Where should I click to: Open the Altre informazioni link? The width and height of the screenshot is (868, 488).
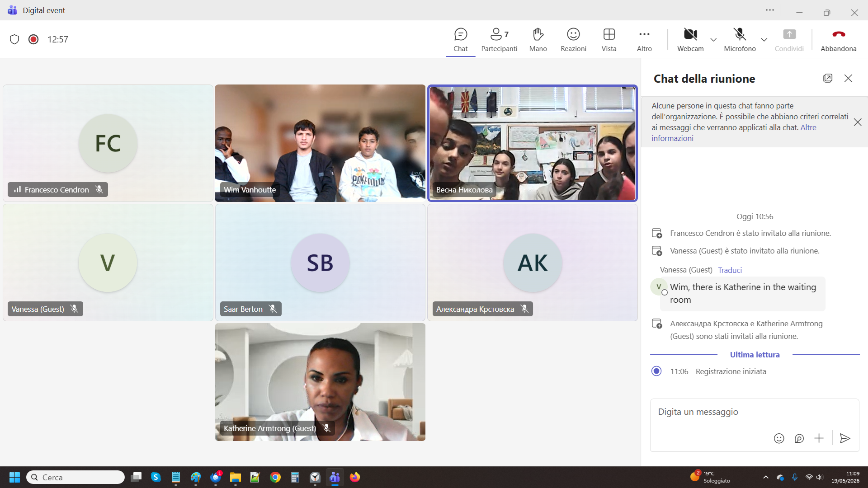[x=734, y=133]
